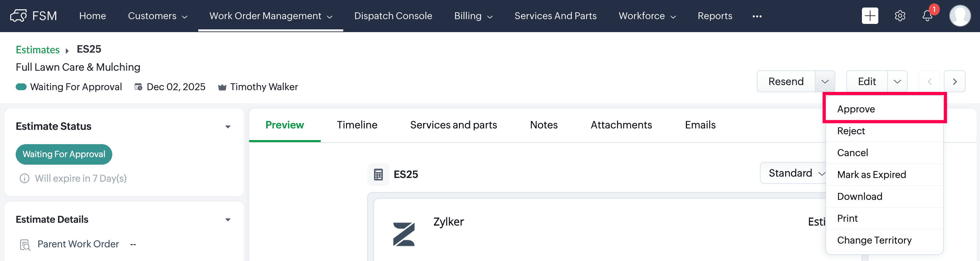
Task: Open the more navigation options ellipsis
Action: coord(757,16)
